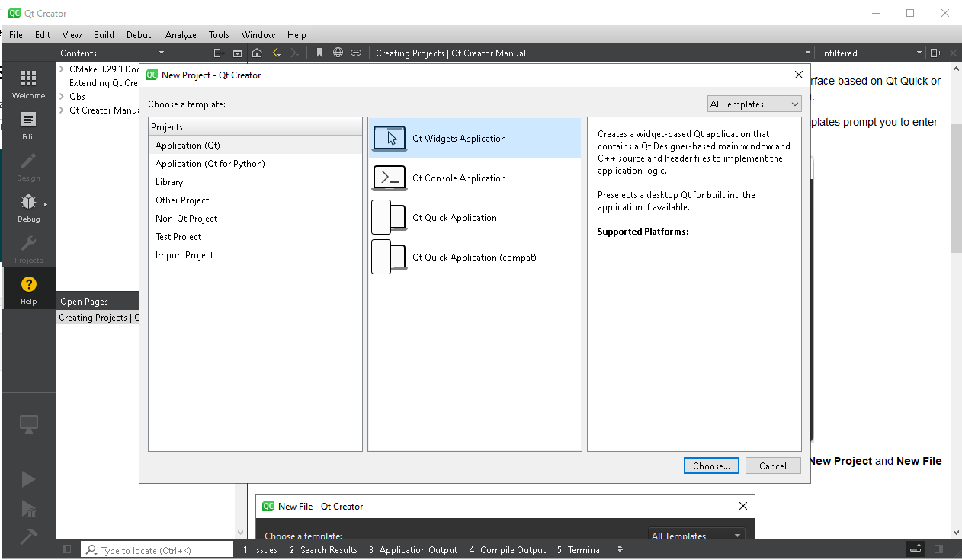Select the Qt Widgets Application template
Screen dimensions: 962x560
474,138
